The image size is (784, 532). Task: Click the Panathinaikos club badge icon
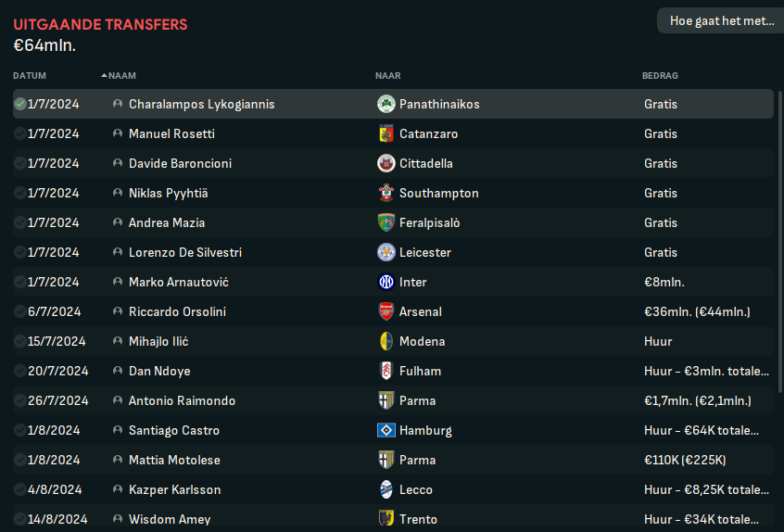[386, 104]
